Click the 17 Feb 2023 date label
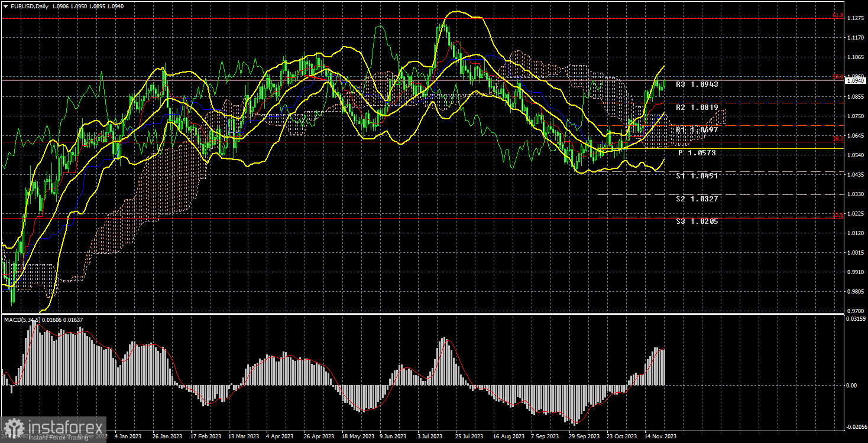Screen dimensions: 868x443 tap(205, 437)
